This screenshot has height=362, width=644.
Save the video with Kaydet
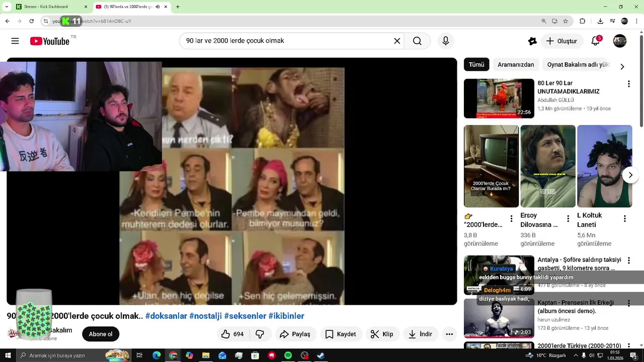[x=341, y=334]
